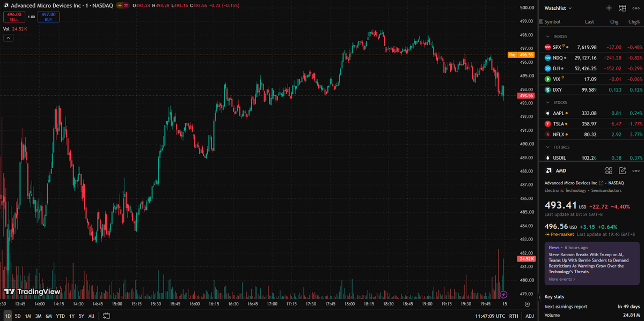This screenshot has height=321, width=644.
Task: Click the VIX symbol logo
Action: 547,79
